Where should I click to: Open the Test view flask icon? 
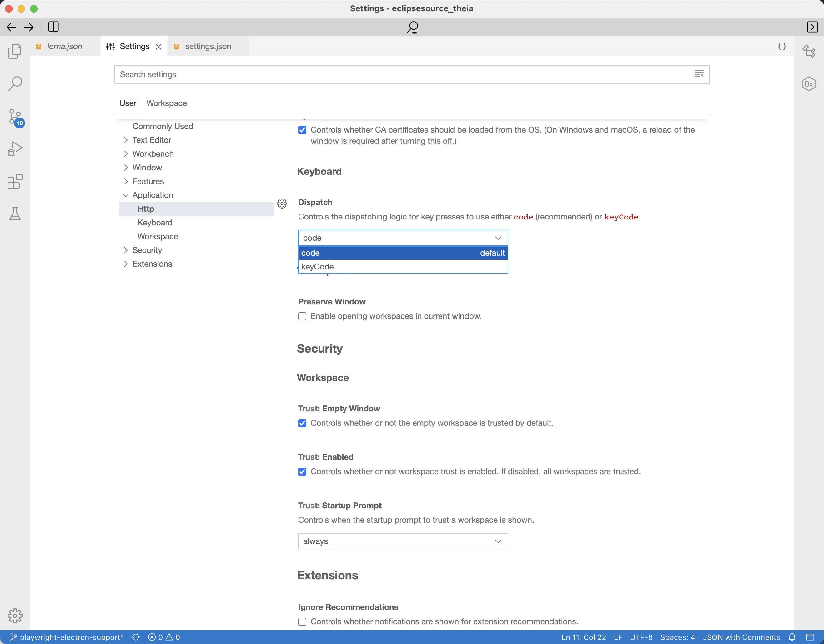click(15, 214)
